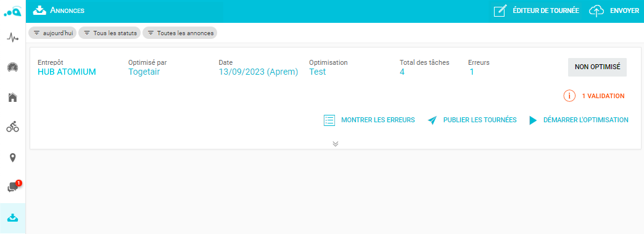Viewport: 644px width, 234px height.
Task: Click the Éditeur de tournée pencil icon
Action: (x=500, y=11)
